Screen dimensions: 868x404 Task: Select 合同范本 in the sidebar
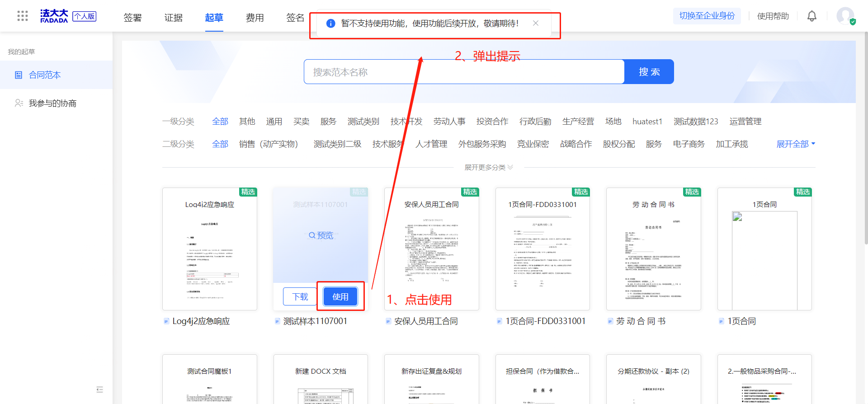[x=56, y=75]
